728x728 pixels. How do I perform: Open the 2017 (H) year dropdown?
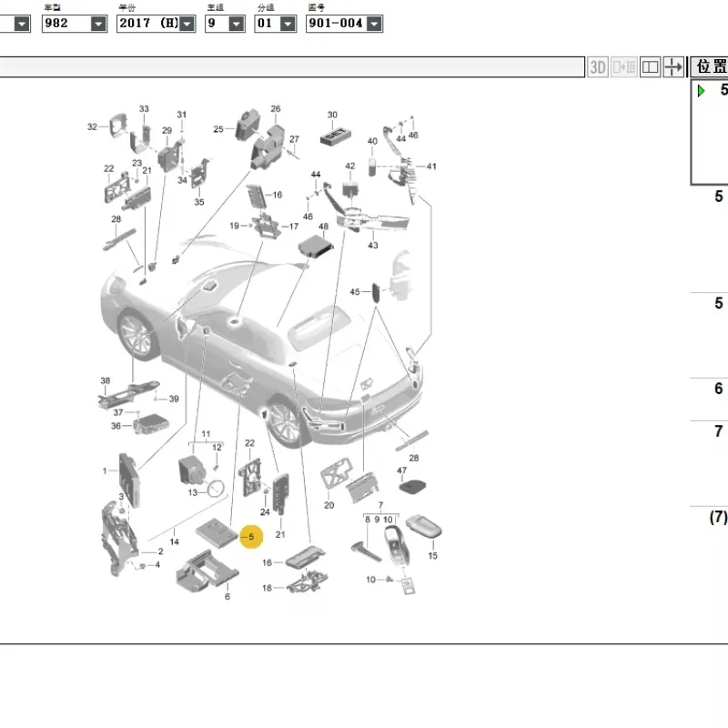pos(187,24)
